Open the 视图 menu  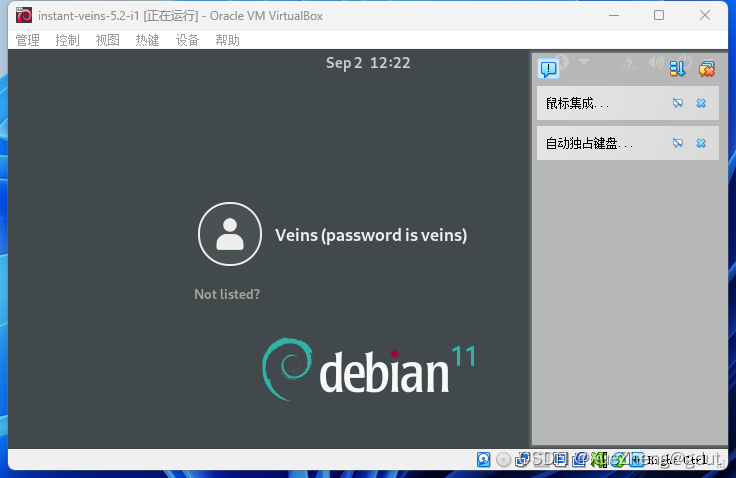pyautogui.click(x=107, y=40)
